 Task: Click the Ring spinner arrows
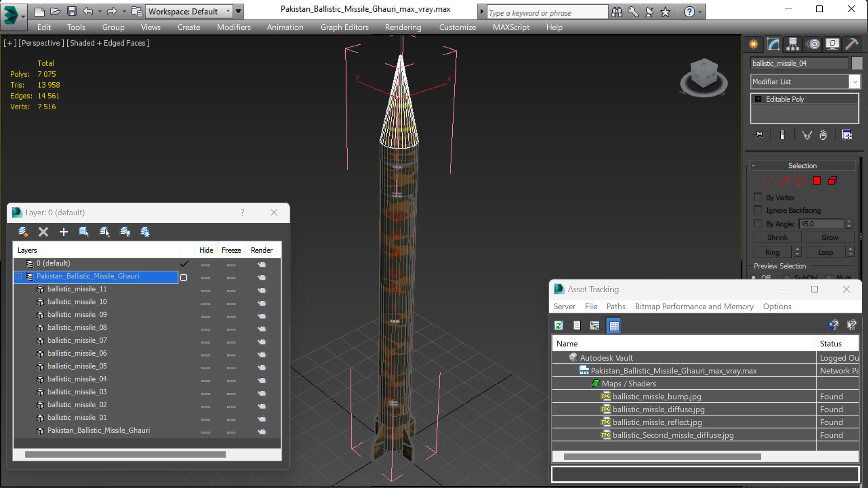tap(798, 252)
